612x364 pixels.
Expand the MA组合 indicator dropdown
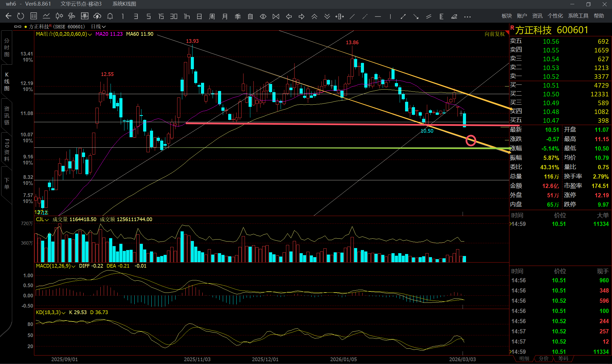pyautogui.click(x=90, y=34)
